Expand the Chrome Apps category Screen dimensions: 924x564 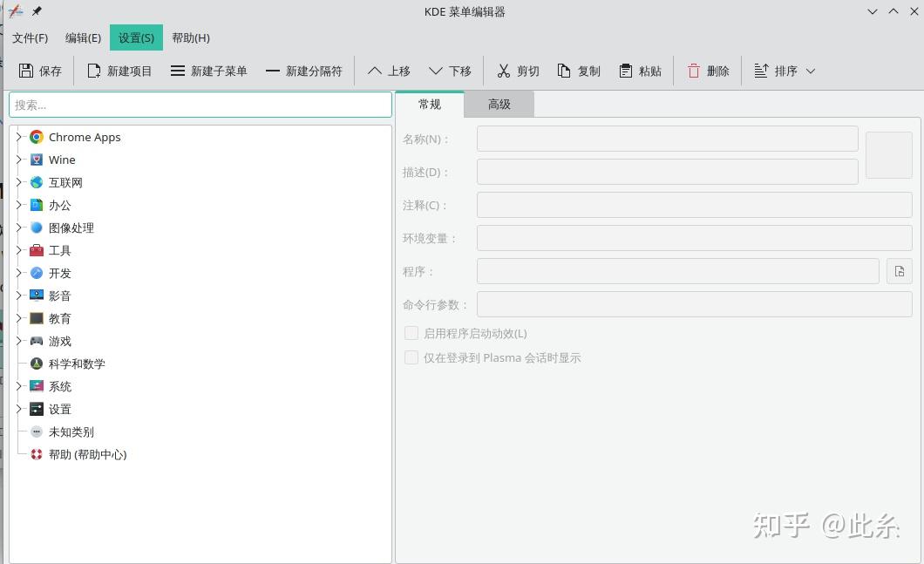19,137
